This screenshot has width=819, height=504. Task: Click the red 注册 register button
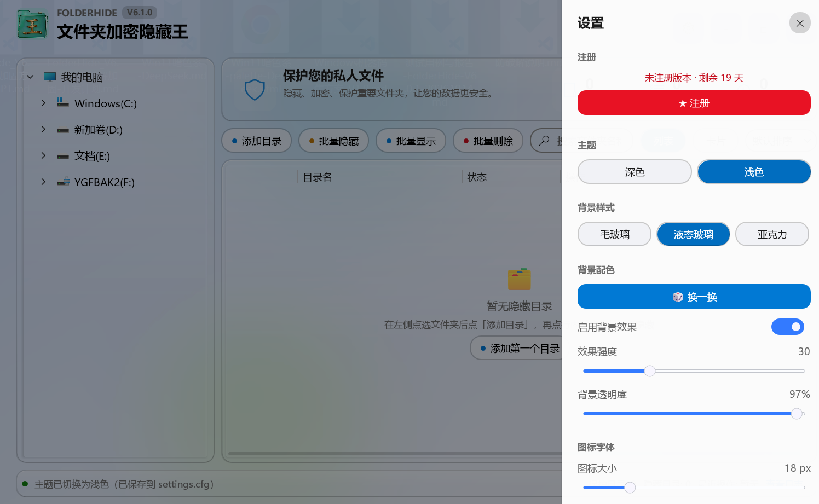(x=694, y=103)
